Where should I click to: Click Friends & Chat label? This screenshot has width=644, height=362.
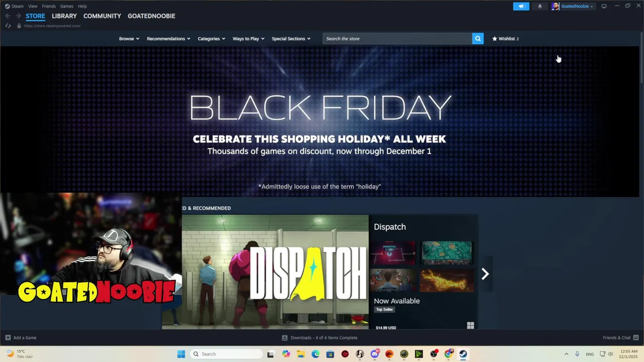pos(617,337)
